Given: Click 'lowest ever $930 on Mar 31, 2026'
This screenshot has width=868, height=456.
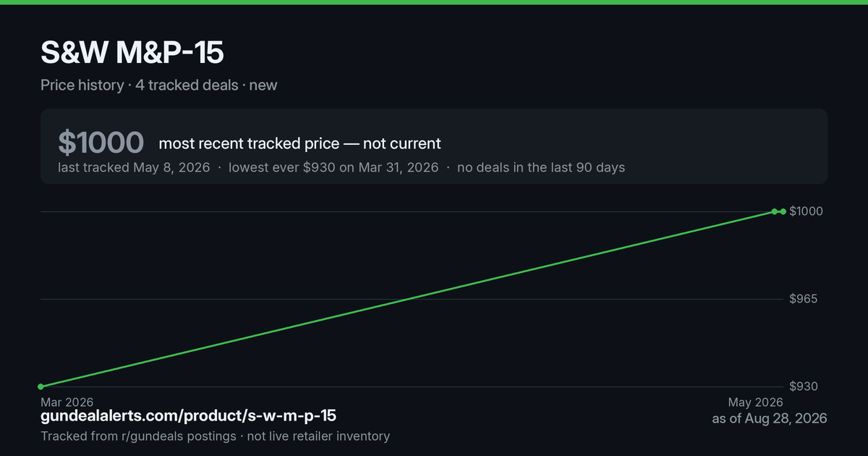Looking at the screenshot, I should (333, 167).
